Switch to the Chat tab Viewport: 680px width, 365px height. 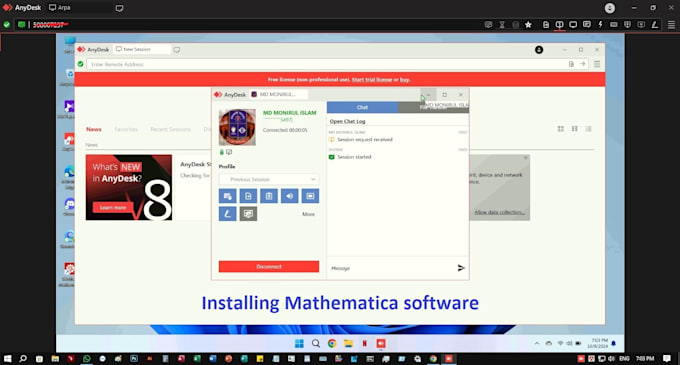point(363,107)
